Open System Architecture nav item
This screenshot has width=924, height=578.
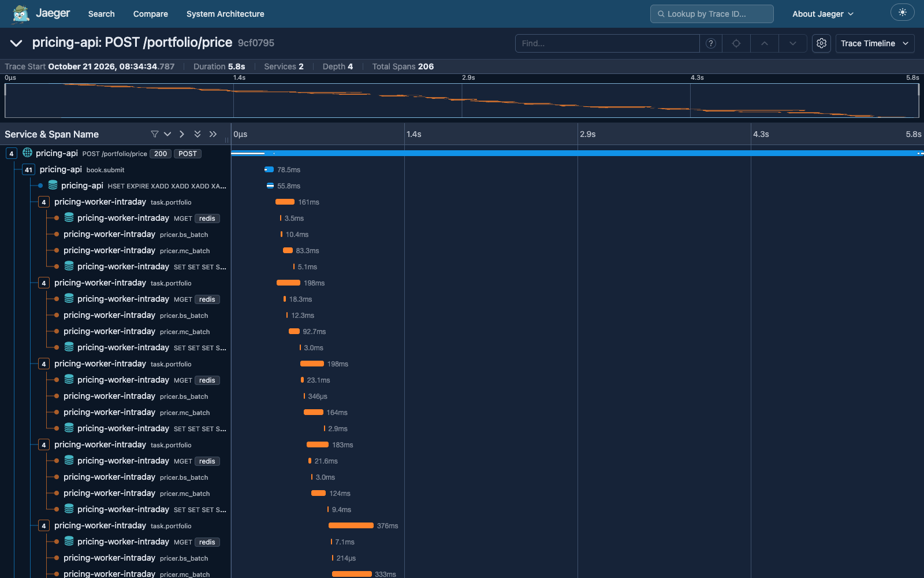point(225,14)
